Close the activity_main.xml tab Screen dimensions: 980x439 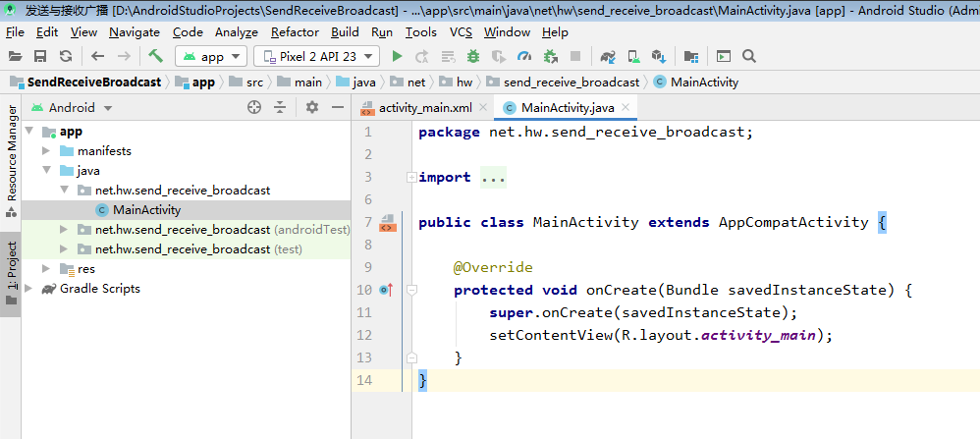(482, 108)
